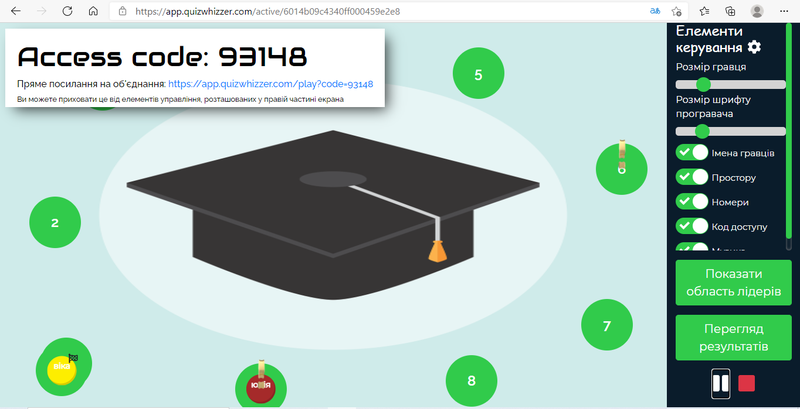Open the browser Collections icon
Image resolution: width=800 pixels, height=409 pixels.
click(x=729, y=11)
